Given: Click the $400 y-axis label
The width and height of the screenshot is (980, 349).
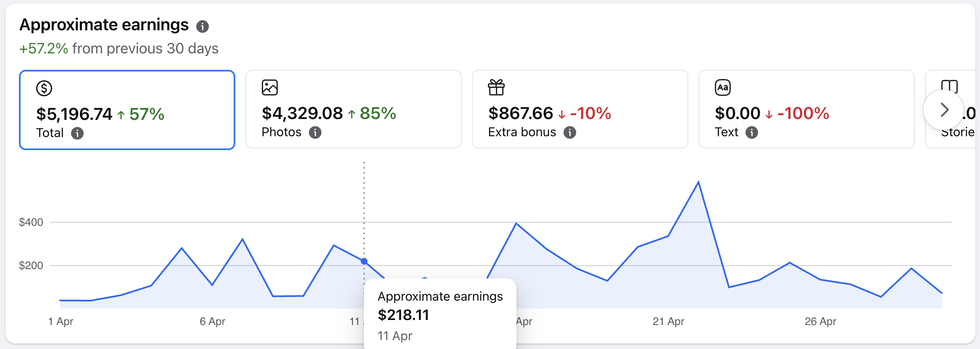Looking at the screenshot, I should click(x=31, y=222).
